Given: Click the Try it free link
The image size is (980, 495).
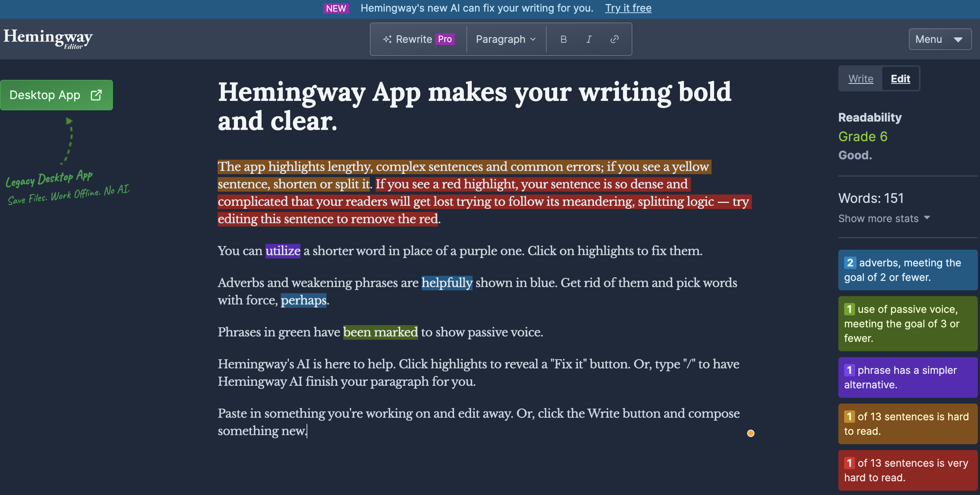Looking at the screenshot, I should (x=628, y=8).
